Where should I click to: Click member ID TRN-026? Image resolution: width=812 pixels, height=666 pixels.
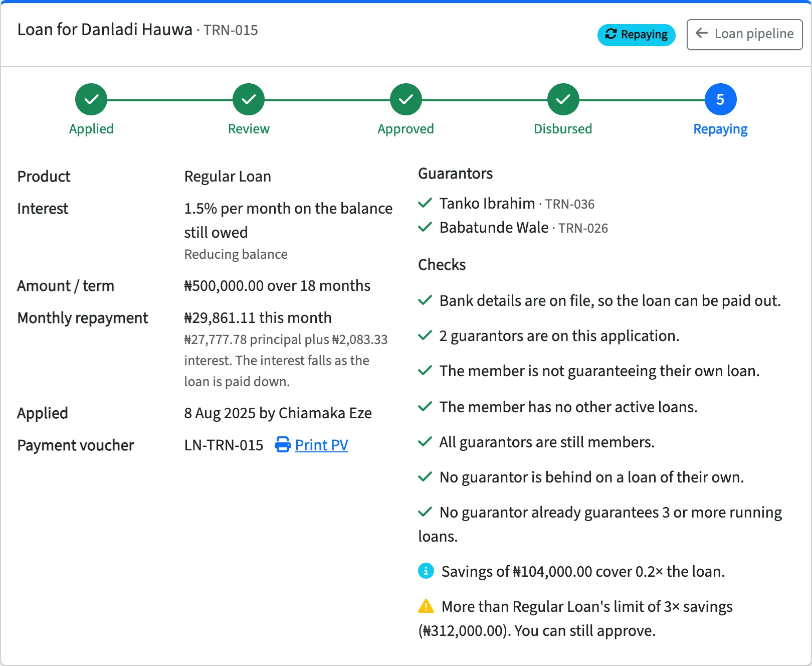click(583, 228)
